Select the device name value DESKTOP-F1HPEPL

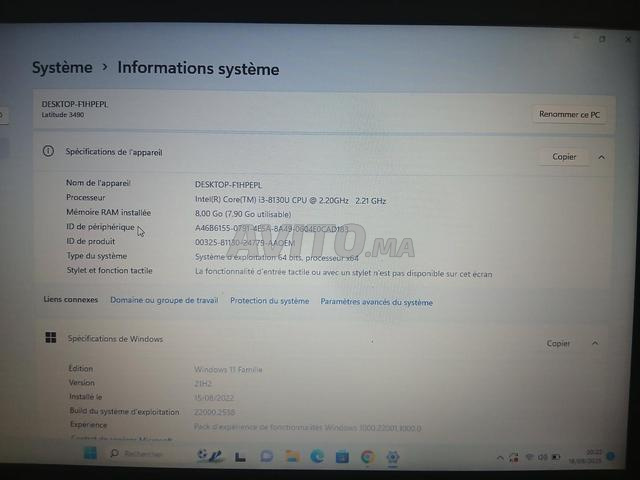[x=228, y=184]
